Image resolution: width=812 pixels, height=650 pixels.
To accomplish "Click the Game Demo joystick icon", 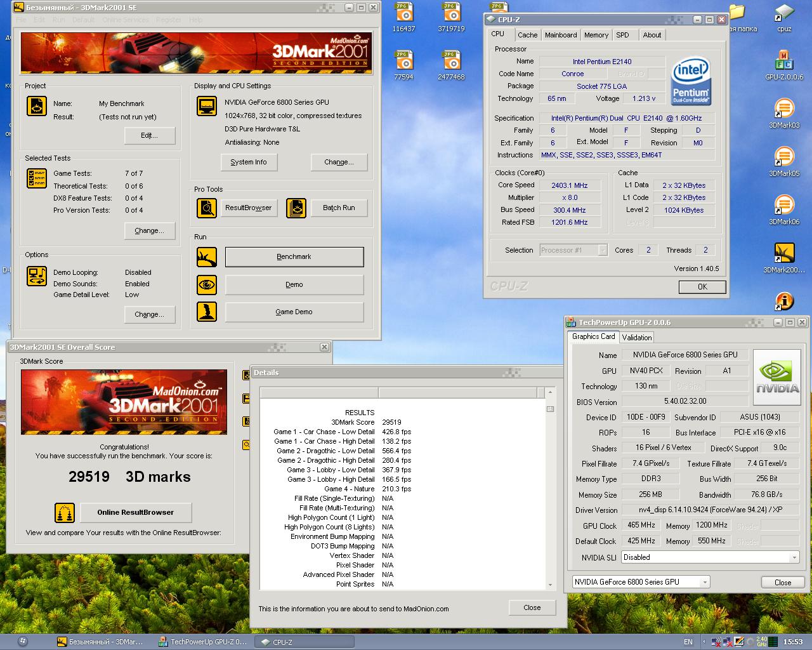I will click(x=207, y=312).
